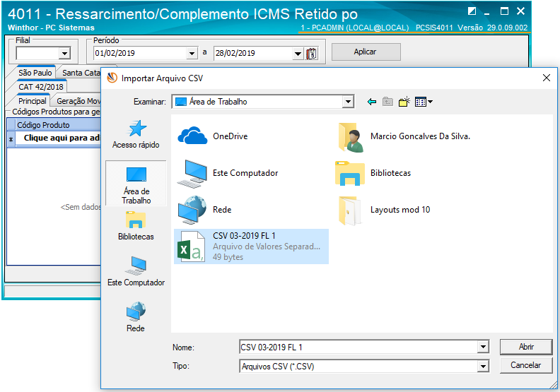Image resolution: width=560 pixels, height=392 pixels.
Task: Click the 'Arquivo de Valores Separad...' description text
Action: pyautogui.click(x=267, y=247)
